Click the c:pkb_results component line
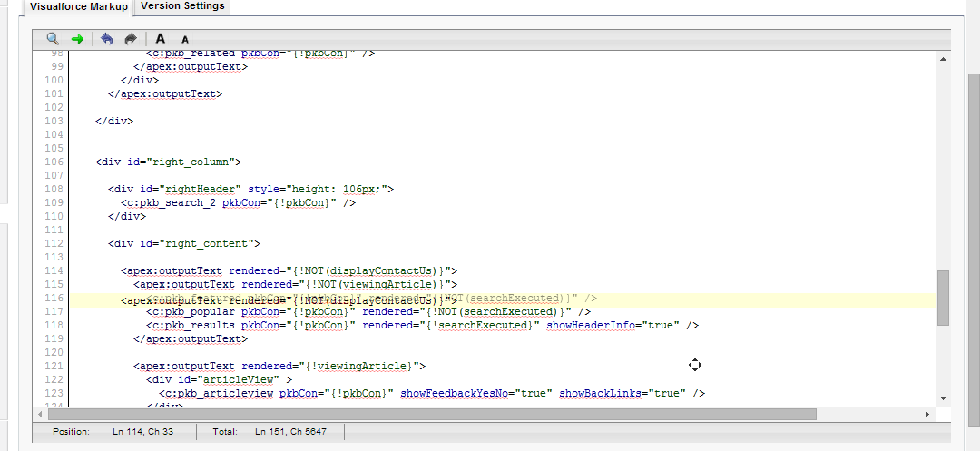The height and width of the screenshot is (451, 980). point(422,325)
